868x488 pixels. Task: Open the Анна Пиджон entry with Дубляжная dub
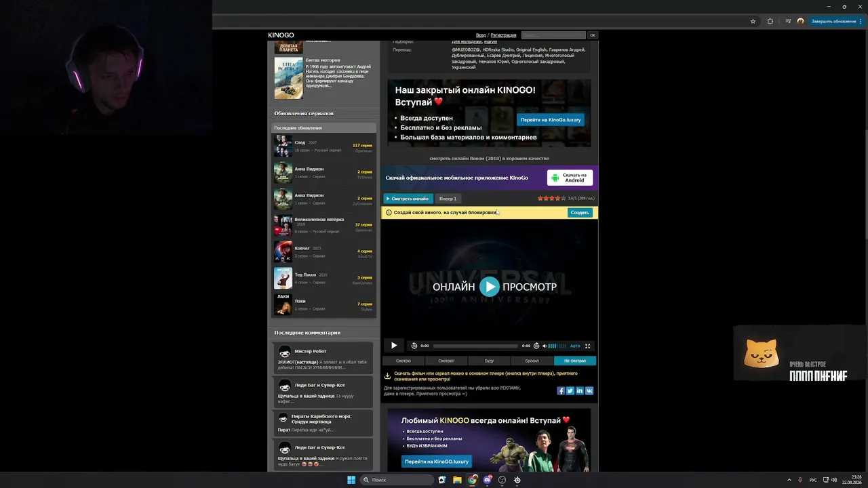pos(323,199)
